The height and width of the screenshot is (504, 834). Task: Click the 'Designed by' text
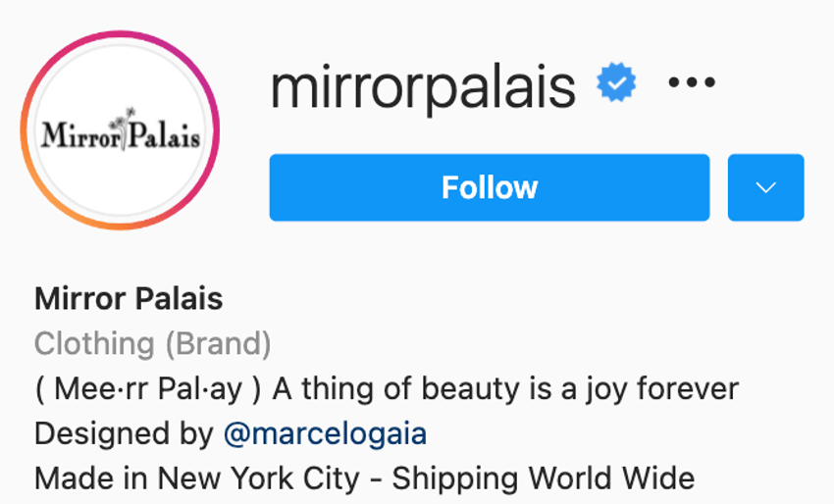[x=124, y=433]
